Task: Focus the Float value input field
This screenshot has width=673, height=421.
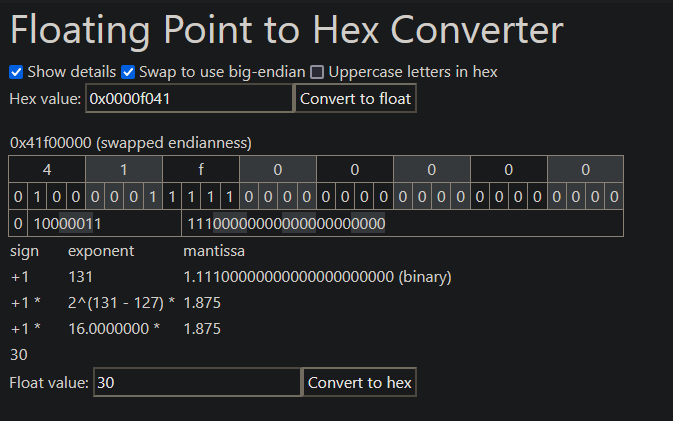Action: (197, 383)
